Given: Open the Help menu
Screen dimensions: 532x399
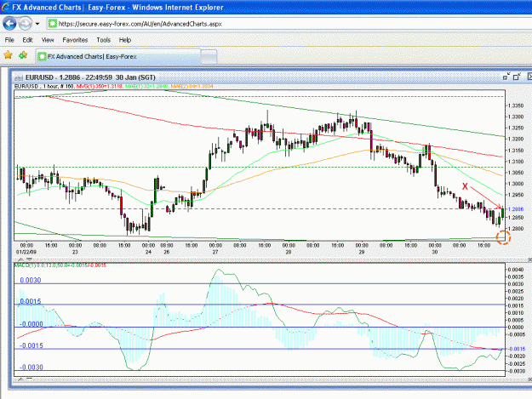Looking at the screenshot, I should pos(125,40).
